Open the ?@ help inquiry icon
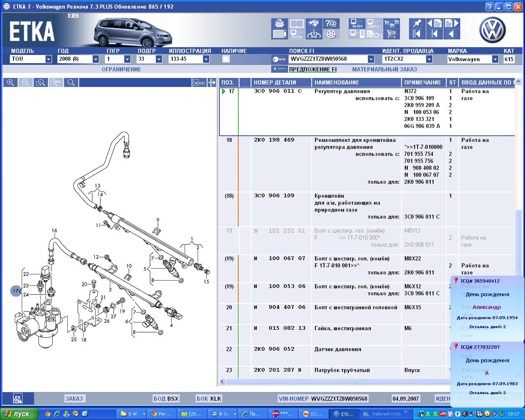Viewport: 525px width, 420px height. [331, 23]
